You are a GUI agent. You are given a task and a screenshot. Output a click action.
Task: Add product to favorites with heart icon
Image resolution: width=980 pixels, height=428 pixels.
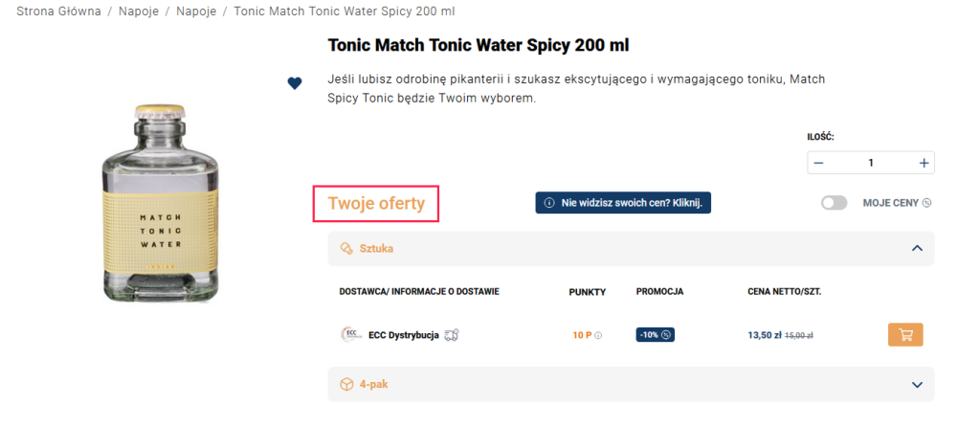click(x=295, y=83)
